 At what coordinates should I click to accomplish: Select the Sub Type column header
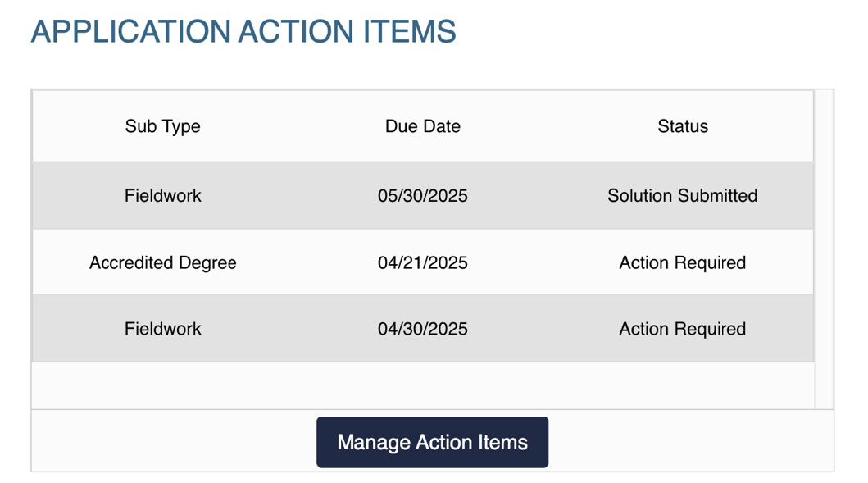click(x=163, y=126)
